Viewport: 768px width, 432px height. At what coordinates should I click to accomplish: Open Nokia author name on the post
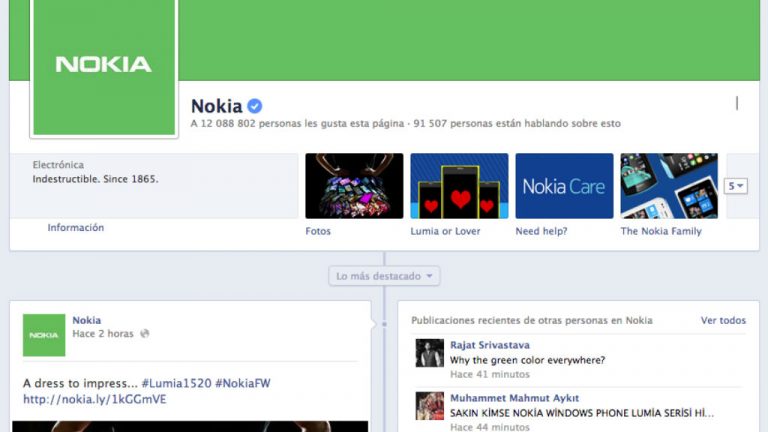(x=87, y=320)
